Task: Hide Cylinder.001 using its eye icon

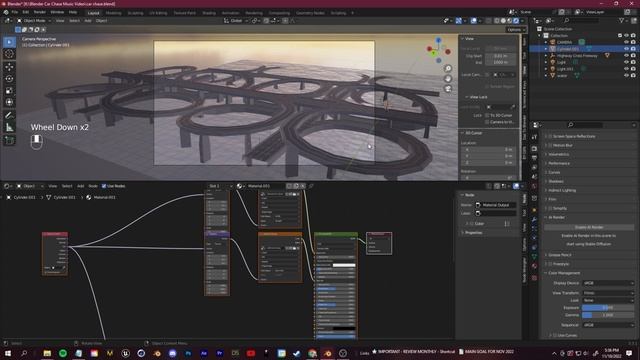Action: pyautogui.click(x=626, y=49)
